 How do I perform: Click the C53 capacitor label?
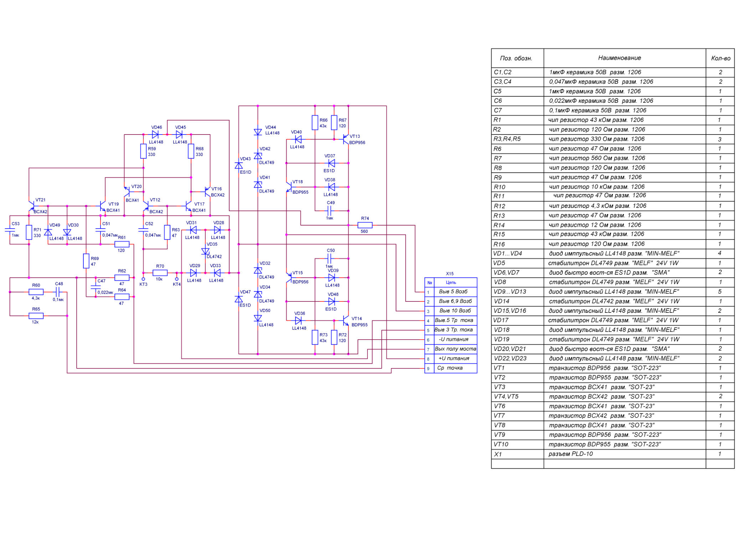tap(16, 224)
